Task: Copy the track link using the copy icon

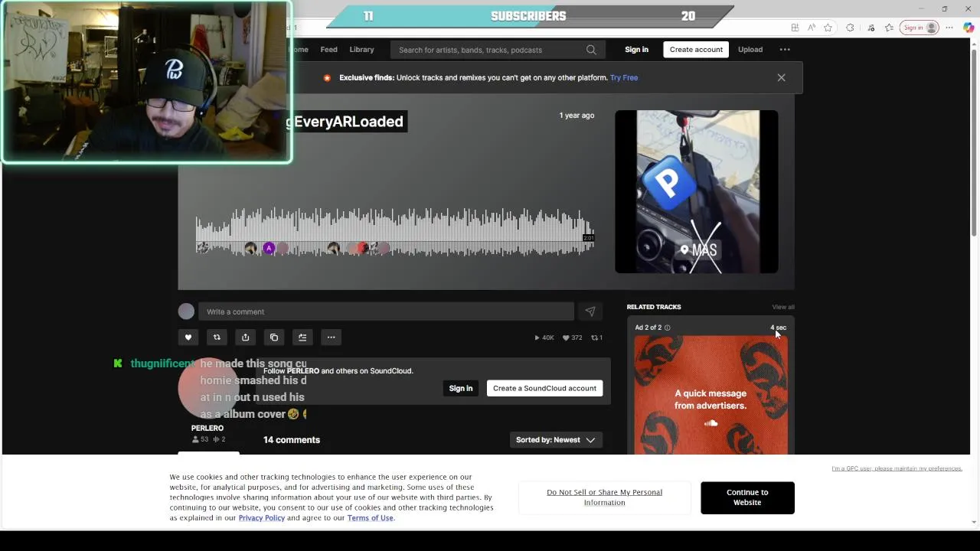Action: coord(274,337)
